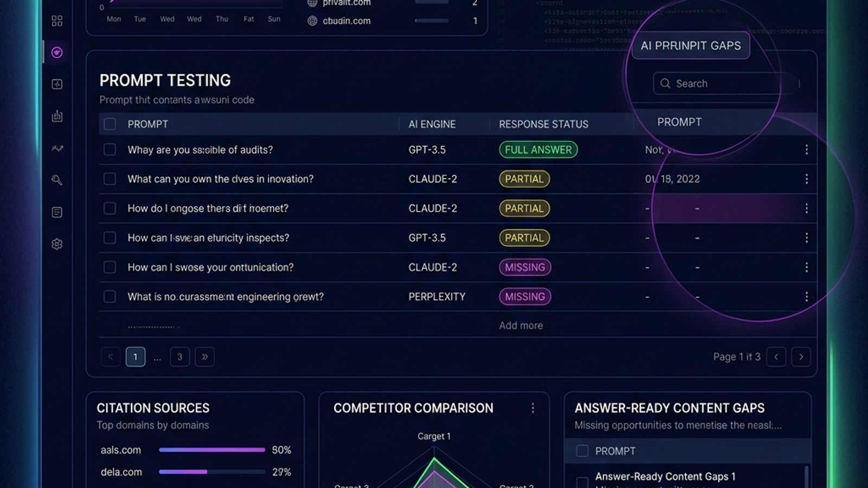Jump to last page with double chevron
The width and height of the screenshot is (868, 488).
click(205, 357)
